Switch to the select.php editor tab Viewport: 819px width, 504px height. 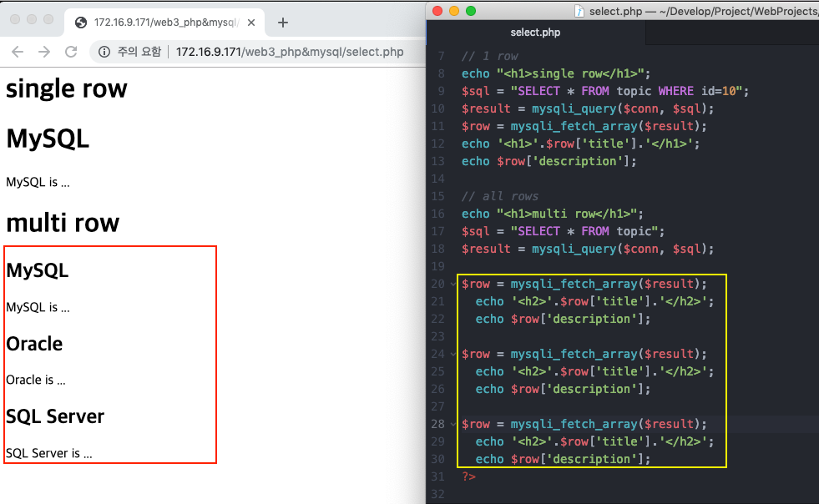(535, 33)
